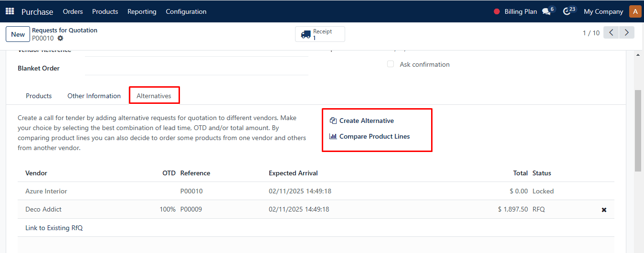Image resolution: width=644 pixels, height=253 pixels.
Task: Open the Products menu in navbar
Action: [x=105, y=11]
